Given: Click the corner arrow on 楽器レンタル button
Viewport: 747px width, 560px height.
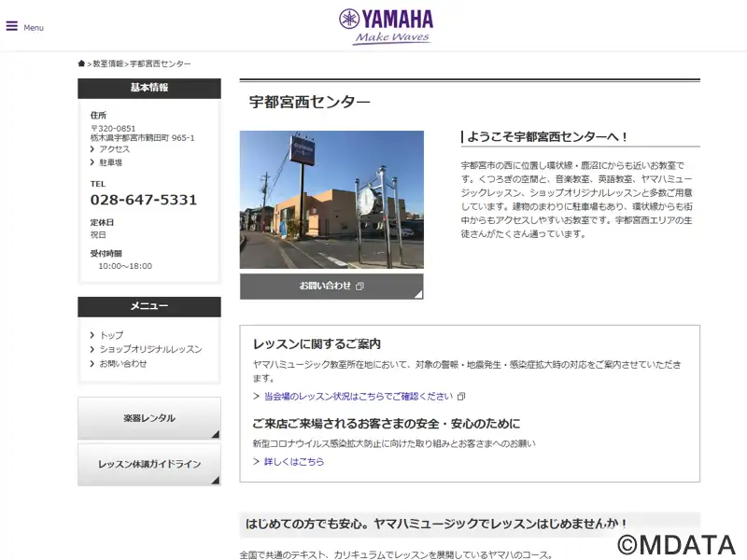Looking at the screenshot, I should pos(215,434).
